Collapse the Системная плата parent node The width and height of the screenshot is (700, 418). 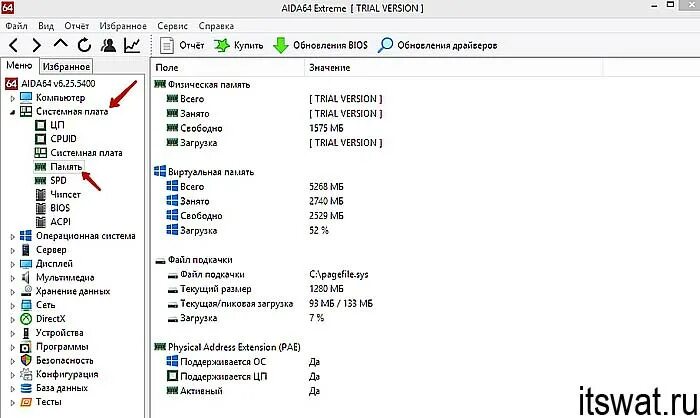tap(12, 112)
